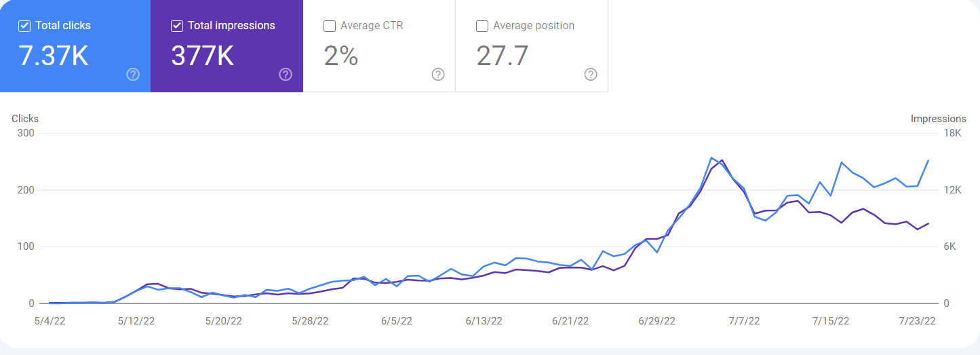Click the 7/23/22 date label on axis
The height and width of the screenshot is (355, 980).
tap(918, 321)
